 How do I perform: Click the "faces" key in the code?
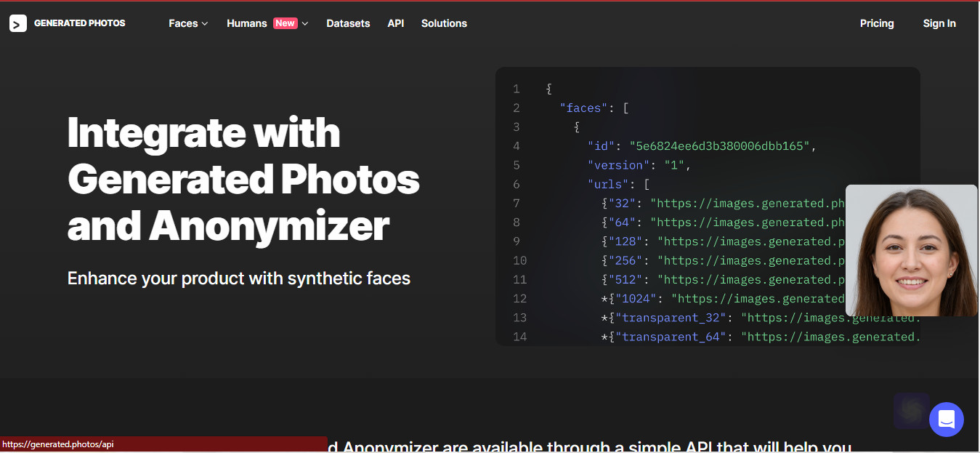tap(584, 108)
